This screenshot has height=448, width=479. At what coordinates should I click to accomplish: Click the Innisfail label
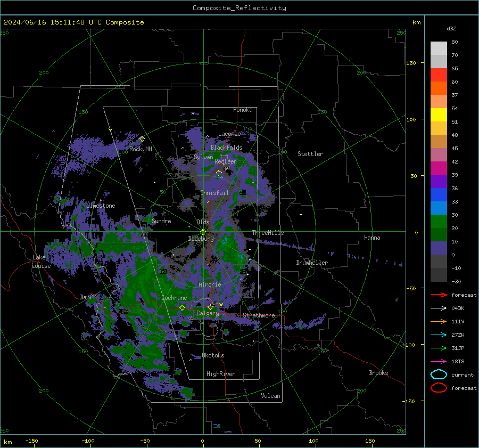click(x=214, y=193)
